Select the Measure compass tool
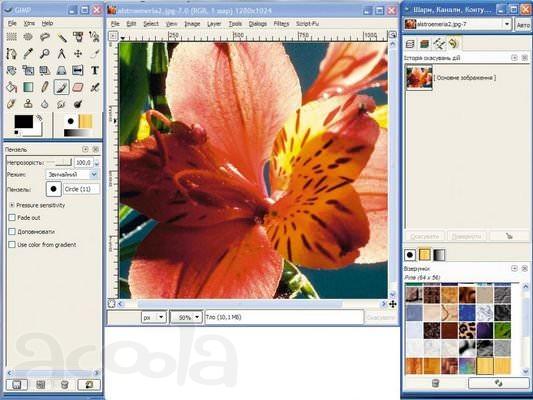The width and height of the screenshot is (533, 400). [61, 54]
